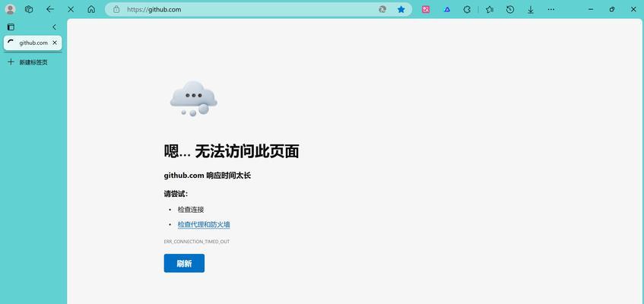Click the github.com 响应时间太长 message
Image resolution: width=644 pixels, height=304 pixels.
tap(207, 176)
